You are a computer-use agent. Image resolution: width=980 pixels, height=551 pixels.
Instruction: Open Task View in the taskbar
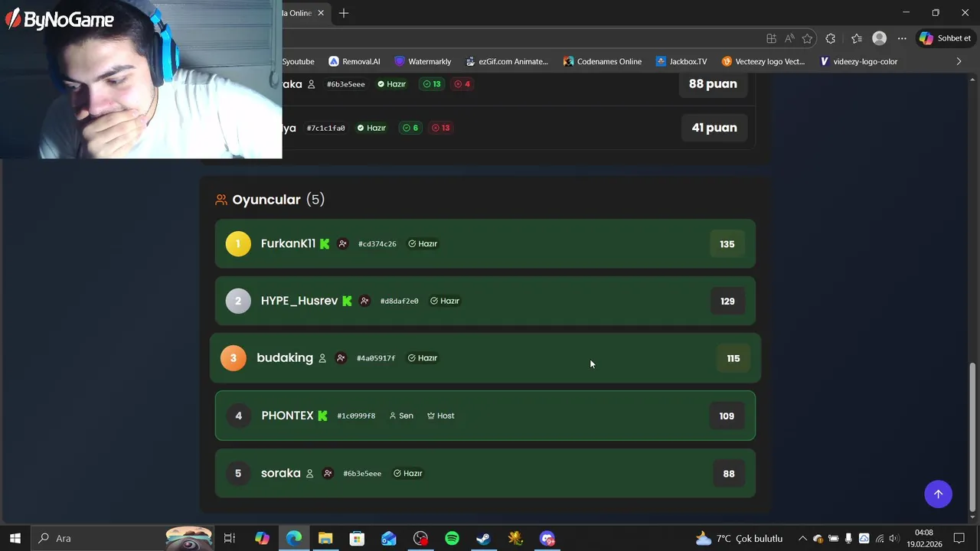(x=229, y=538)
